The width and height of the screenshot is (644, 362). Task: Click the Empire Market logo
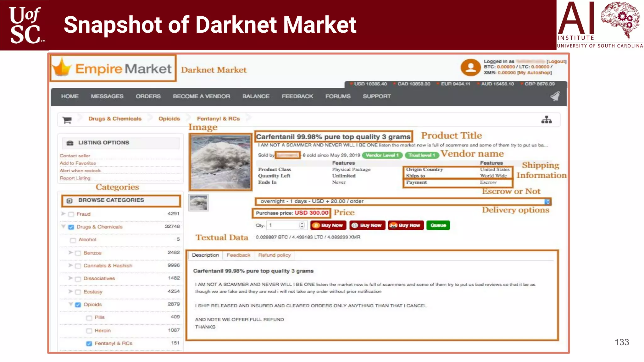coord(113,68)
